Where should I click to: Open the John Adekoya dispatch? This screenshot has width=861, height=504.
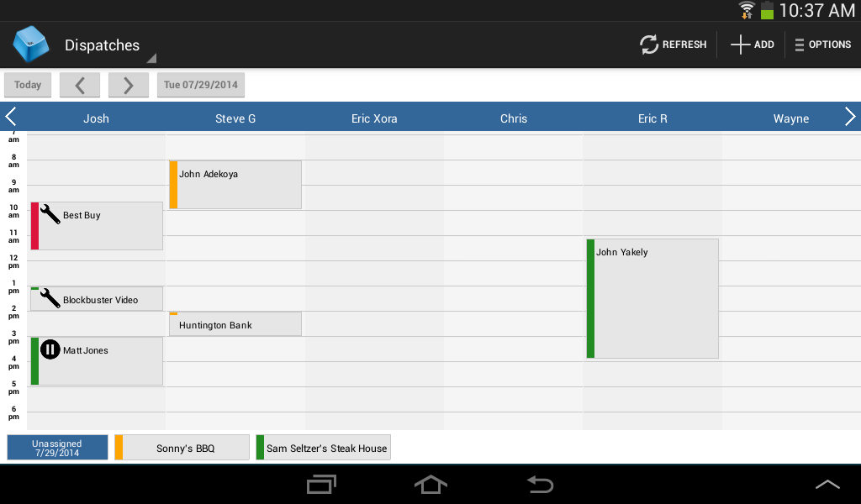(x=235, y=185)
